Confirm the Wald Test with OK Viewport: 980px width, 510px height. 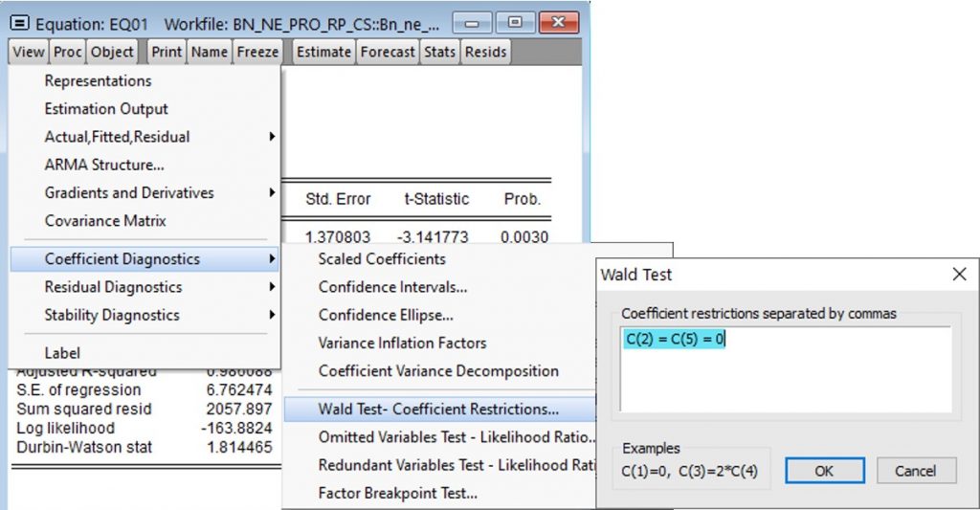(824, 471)
